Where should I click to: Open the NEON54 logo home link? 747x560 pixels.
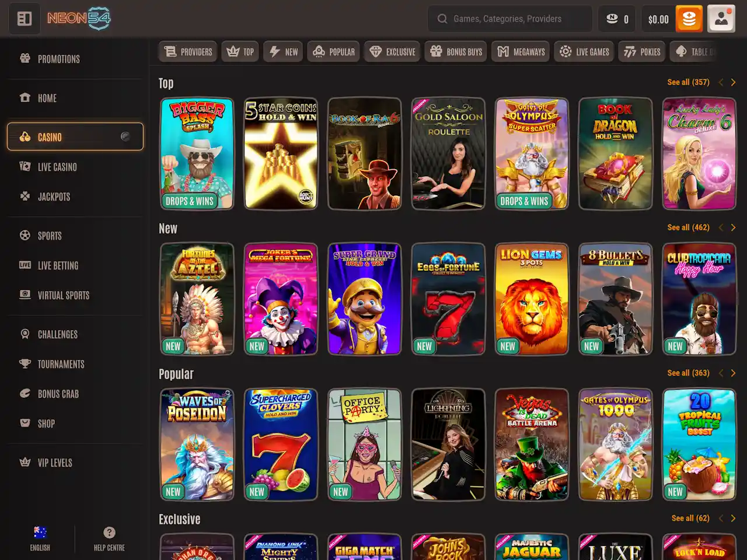click(79, 19)
